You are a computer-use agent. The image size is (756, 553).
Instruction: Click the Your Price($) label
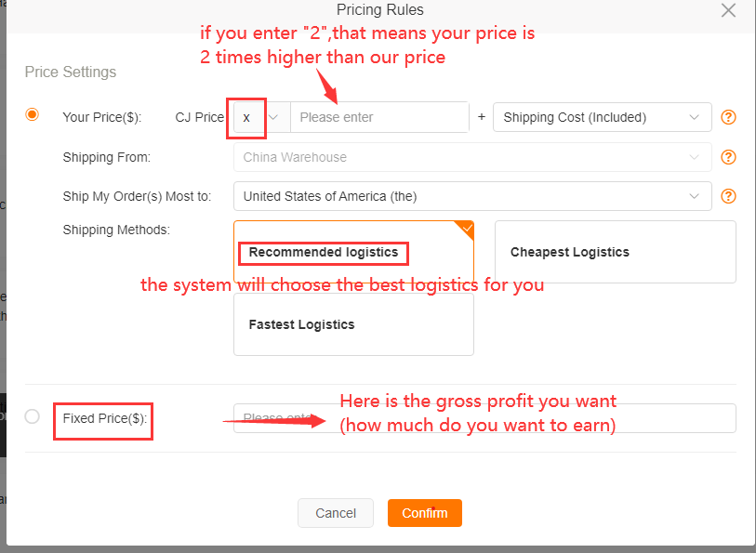[x=101, y=117]
